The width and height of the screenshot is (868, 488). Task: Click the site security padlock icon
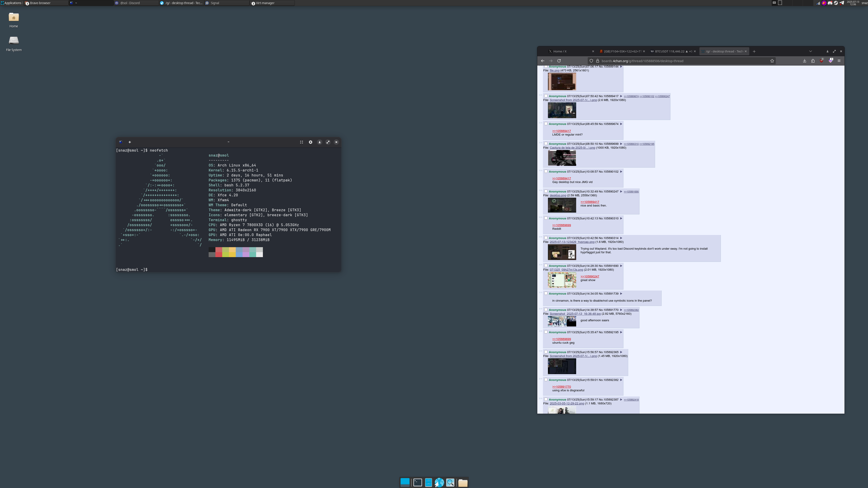(597, 61)
